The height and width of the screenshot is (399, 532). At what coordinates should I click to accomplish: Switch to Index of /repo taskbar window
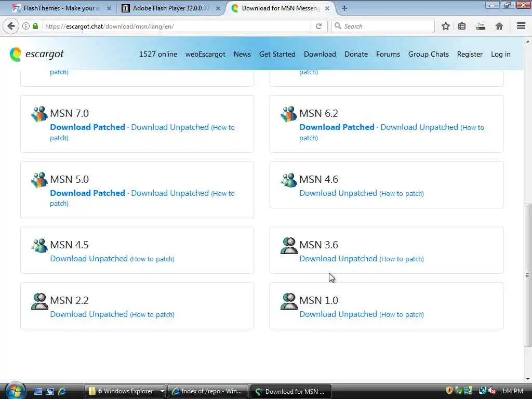click(207, 391)
